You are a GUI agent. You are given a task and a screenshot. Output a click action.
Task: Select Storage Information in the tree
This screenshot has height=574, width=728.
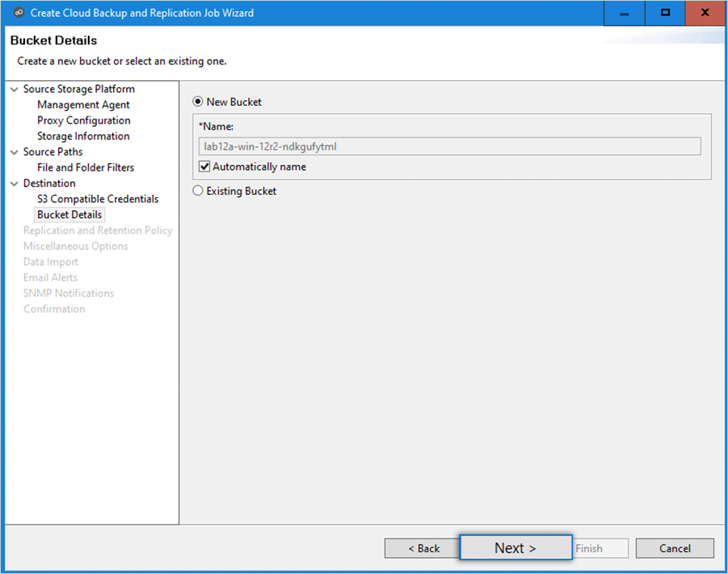(x=83, y=137)
